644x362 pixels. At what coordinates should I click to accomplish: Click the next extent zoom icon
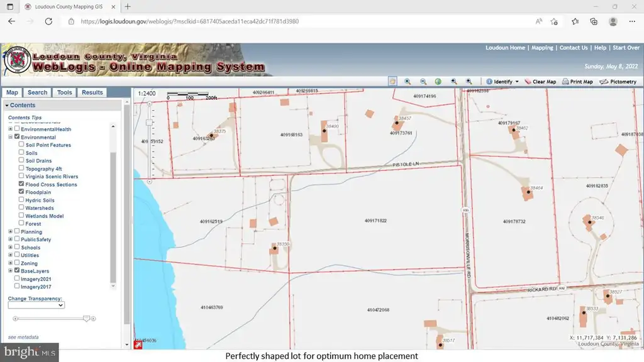[469, 81]
